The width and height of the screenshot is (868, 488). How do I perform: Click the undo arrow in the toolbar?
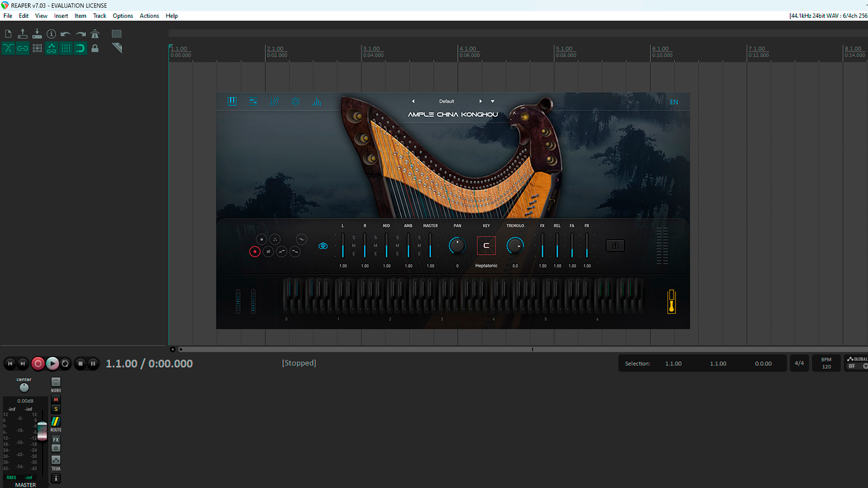point(66,34)
